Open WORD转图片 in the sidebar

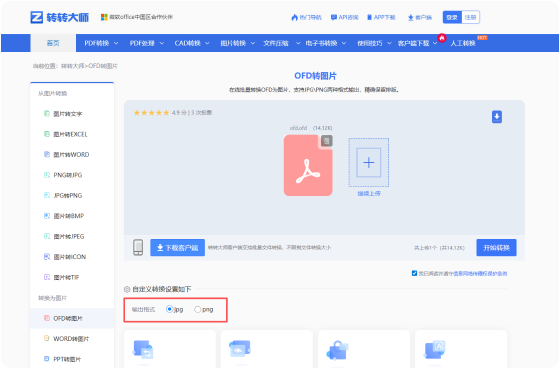72,339
